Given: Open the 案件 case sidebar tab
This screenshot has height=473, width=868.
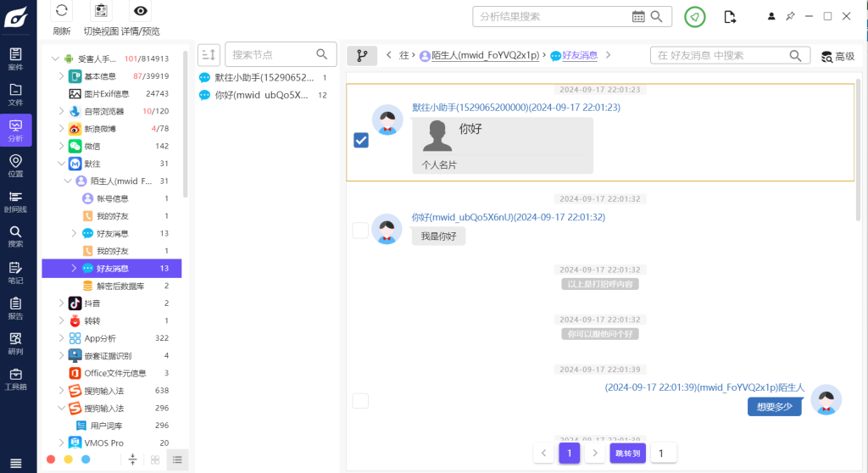Looking at the screenshot, I should tap(15, 59).
